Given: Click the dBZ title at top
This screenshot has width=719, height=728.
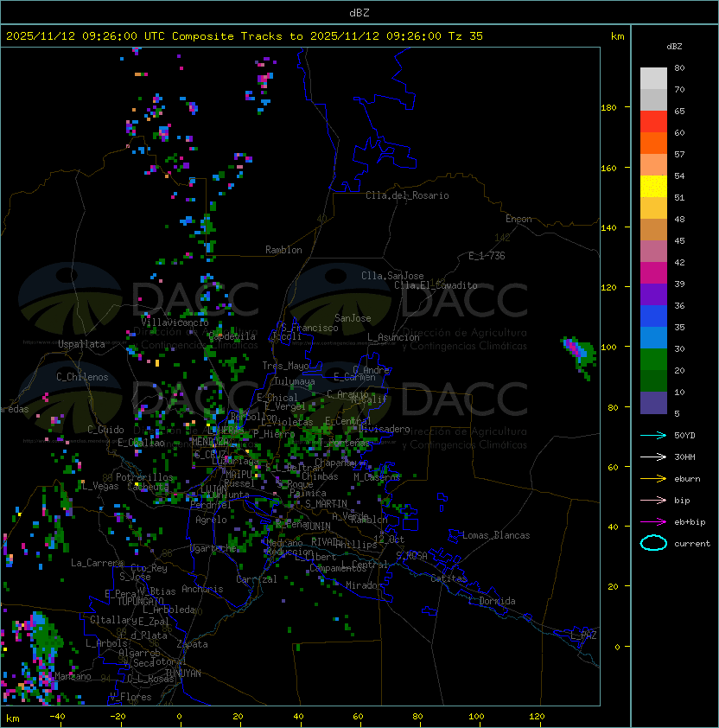Looking at the screenshot, I should click(359, 12).
